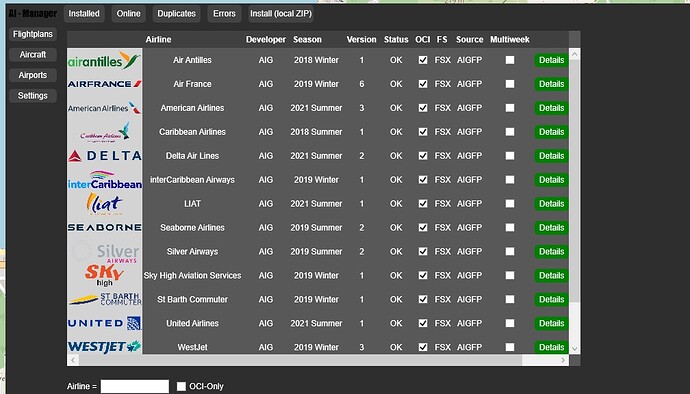This screenshot has width=690, height=394.
Task: Click the Silver Airways logo
Action: [x=106, y=252]
